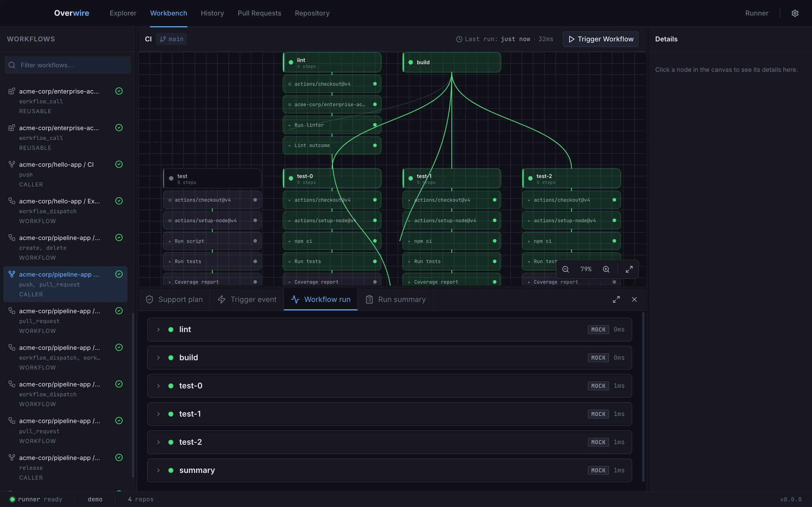
Task: Expand the lint job row
Action: 158,330
